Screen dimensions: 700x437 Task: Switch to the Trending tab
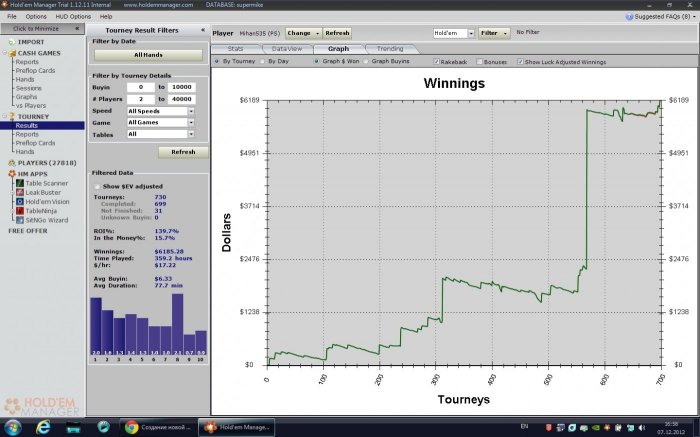[390, 49]
